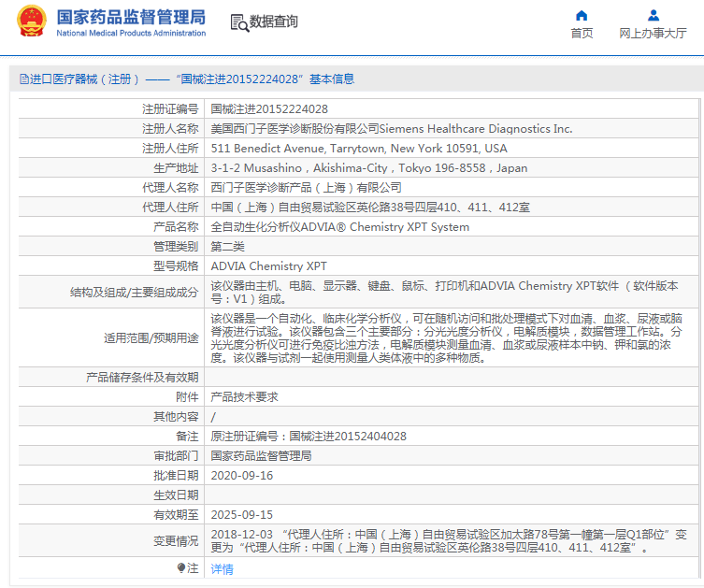Click the national emblem logo
Screen dimensions: 704x588
(31, 22)
